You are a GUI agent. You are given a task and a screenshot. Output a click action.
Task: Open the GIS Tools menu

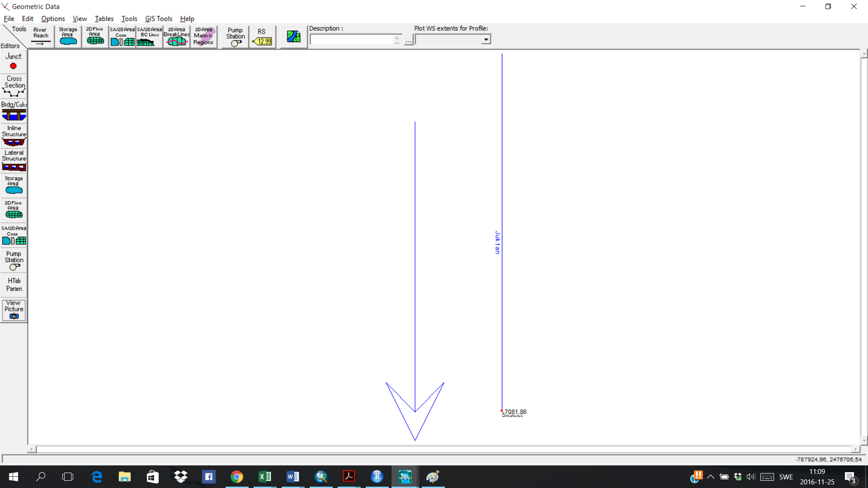(158, 19)
